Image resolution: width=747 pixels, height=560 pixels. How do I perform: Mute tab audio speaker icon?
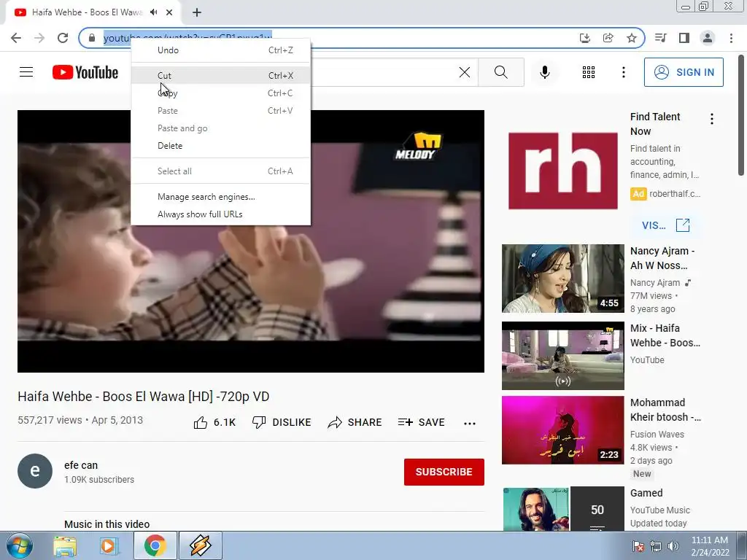pyautogui.click(x=153, y=12)
